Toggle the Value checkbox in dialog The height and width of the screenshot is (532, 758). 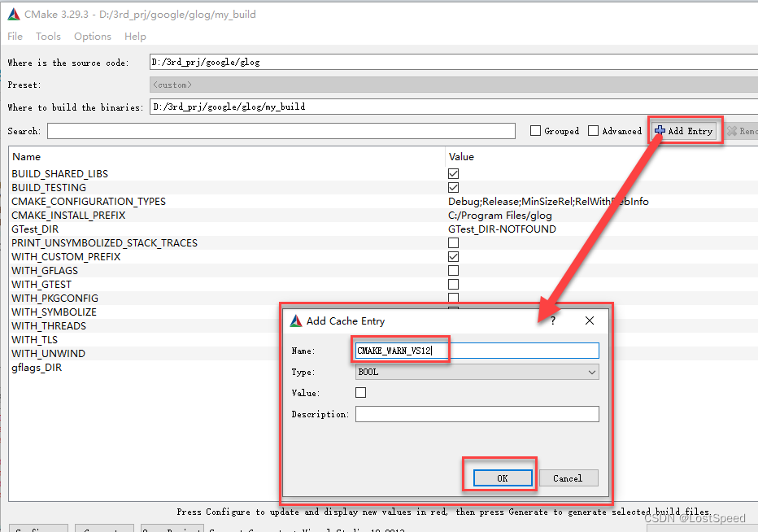(x=360, y=393)
